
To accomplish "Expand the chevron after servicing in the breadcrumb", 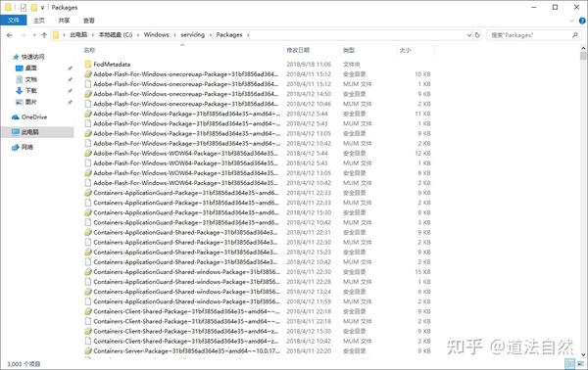I will click(x=211, y=35).
